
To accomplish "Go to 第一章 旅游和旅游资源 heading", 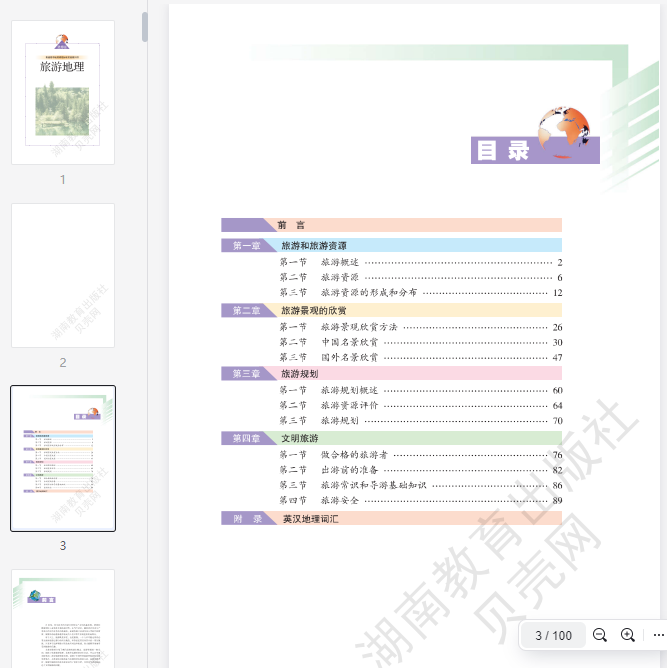I will click(314, 245).
